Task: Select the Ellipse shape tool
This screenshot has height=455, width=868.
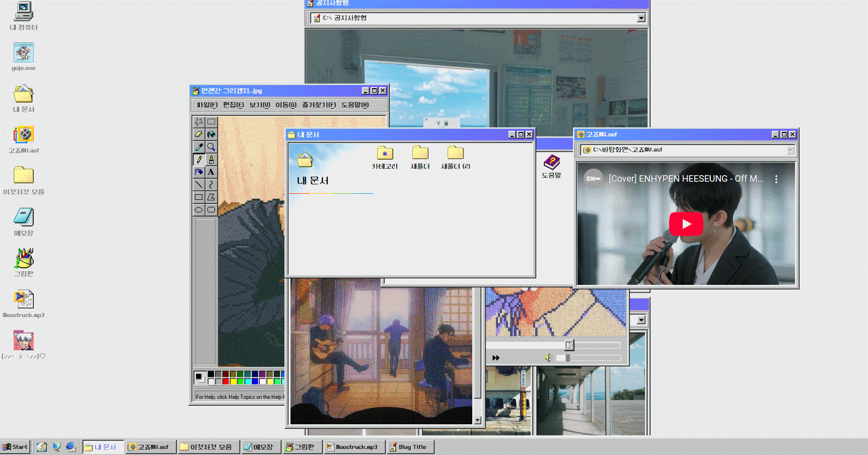Action: coord(199,210)
